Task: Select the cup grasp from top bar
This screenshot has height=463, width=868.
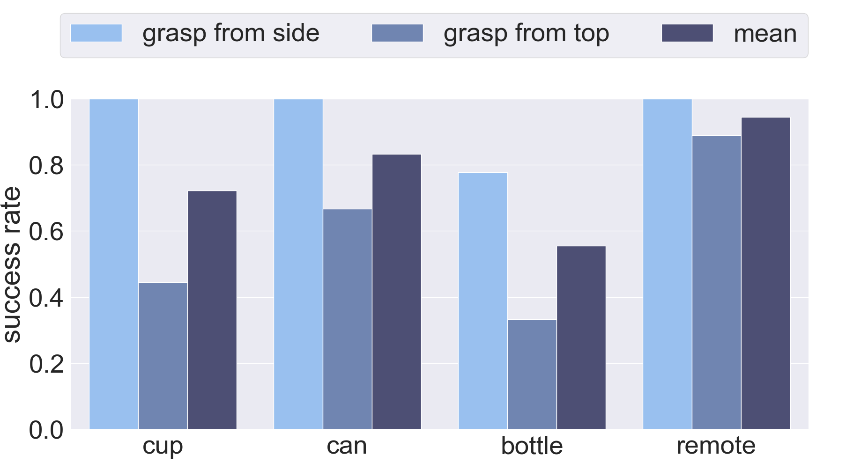Action: click(163, 356)
